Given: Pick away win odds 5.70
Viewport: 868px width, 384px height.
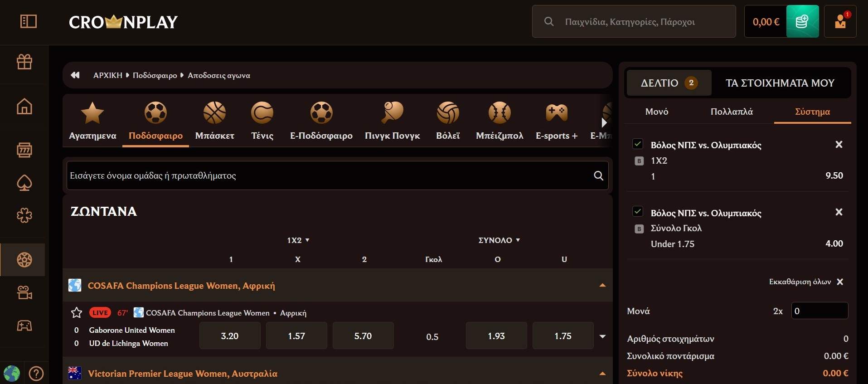Looking at the screenshot, I should click(363, 336).
